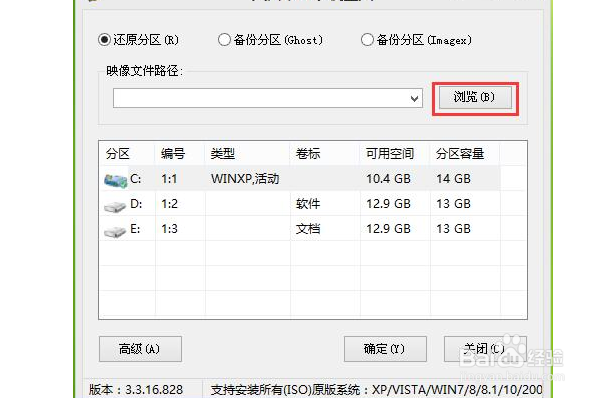Select the E: drive icon
The width and height of the screenshot is (599, 398).
pos(115,231)
